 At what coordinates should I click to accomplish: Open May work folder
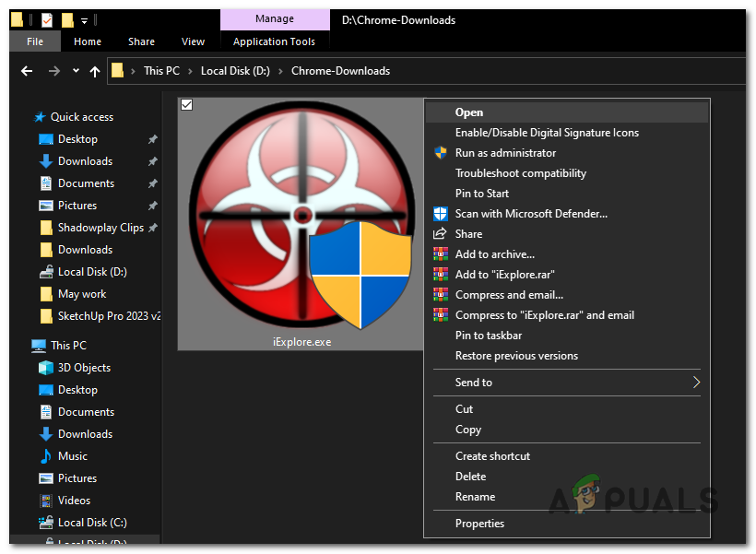82,294
